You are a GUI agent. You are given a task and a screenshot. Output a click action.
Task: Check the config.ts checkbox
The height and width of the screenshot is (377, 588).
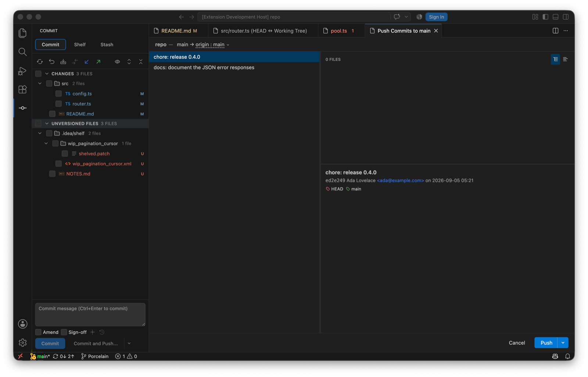pyautogui.click(x=58, y=94)
